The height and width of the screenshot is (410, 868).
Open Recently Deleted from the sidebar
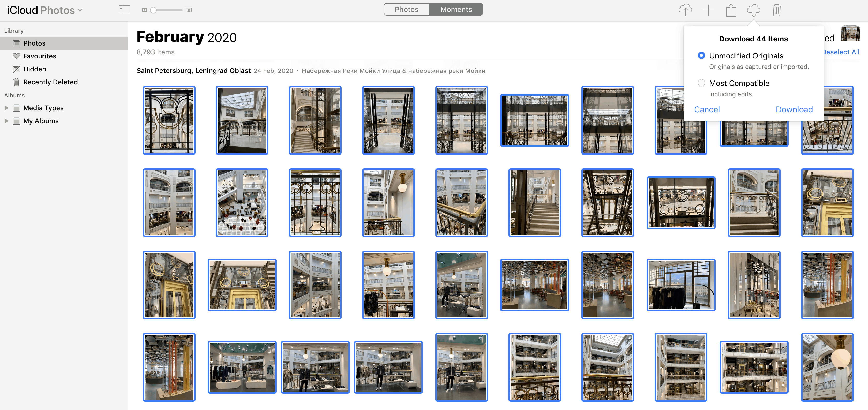point(50,82)
